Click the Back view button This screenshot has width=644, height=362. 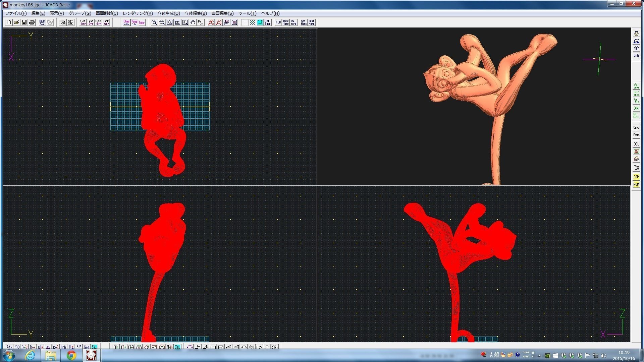[x=201, y=22]
